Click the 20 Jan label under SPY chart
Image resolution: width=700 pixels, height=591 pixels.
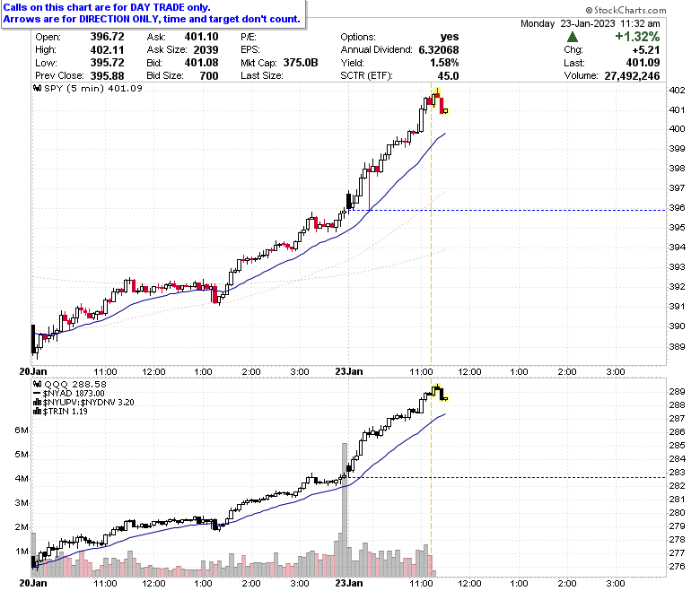[33, 371]
